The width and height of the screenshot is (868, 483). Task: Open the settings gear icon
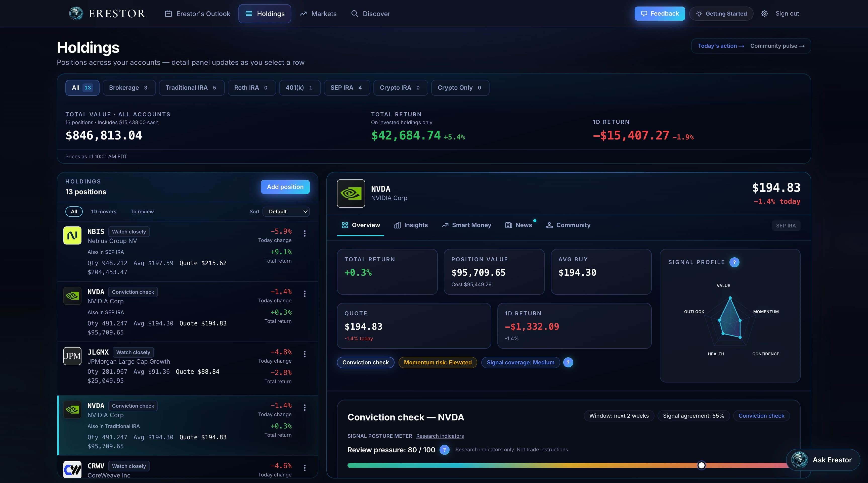(765, 14)
